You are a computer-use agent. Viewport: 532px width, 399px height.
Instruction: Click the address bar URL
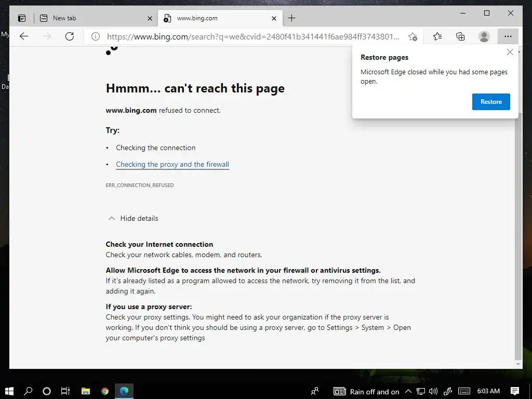click(254, 36)
